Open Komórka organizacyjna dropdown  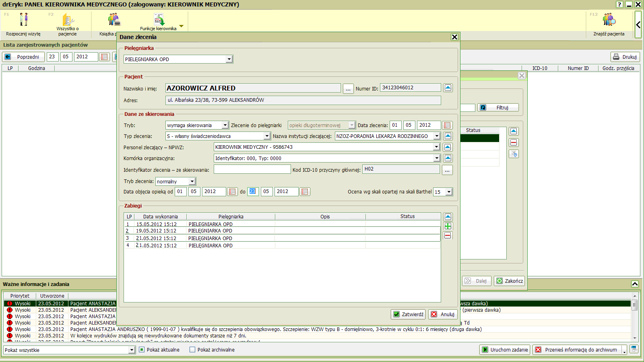tap(437, 158)
